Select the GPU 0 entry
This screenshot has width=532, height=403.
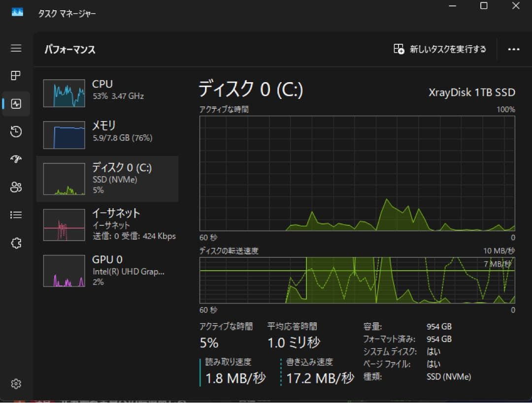[108, 270]
